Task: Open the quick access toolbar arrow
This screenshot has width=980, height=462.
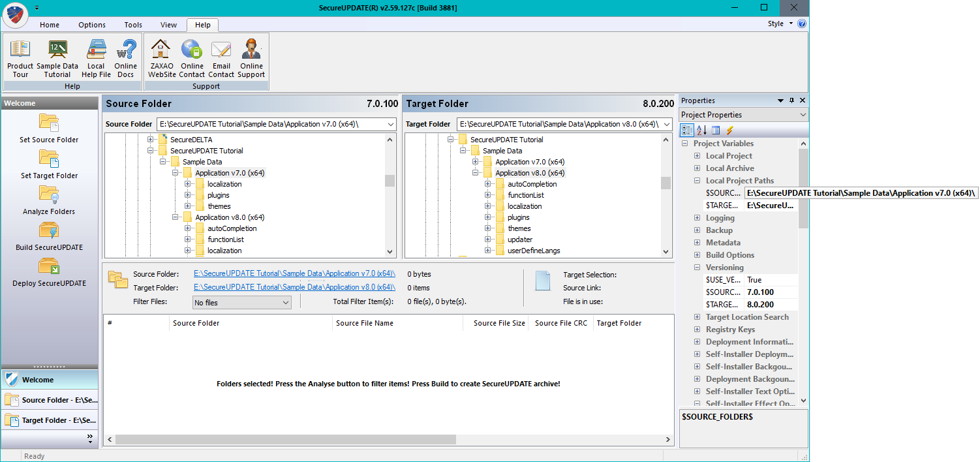Action: tap(37, 7)
